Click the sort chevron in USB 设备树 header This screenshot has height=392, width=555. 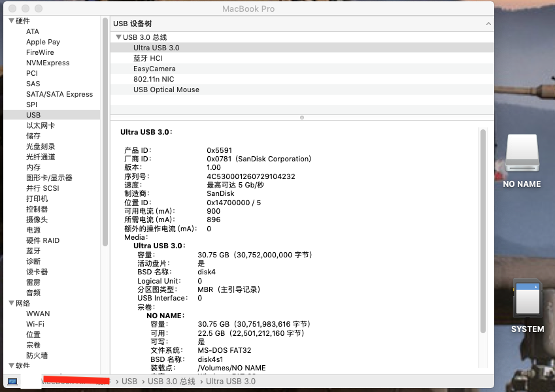coord(488,24)
